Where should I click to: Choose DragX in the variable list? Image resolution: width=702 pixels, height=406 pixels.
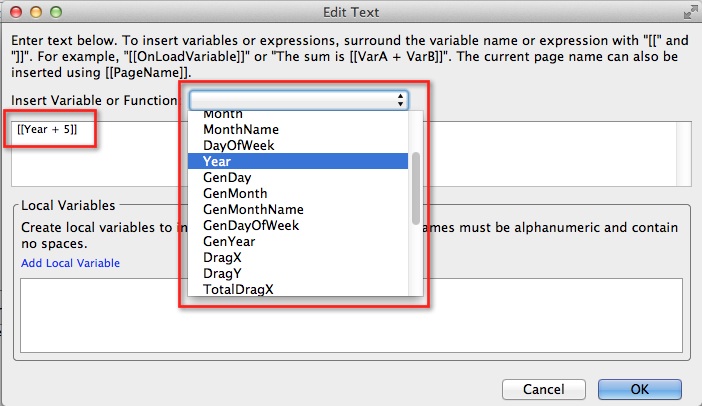tap(220, 257)
